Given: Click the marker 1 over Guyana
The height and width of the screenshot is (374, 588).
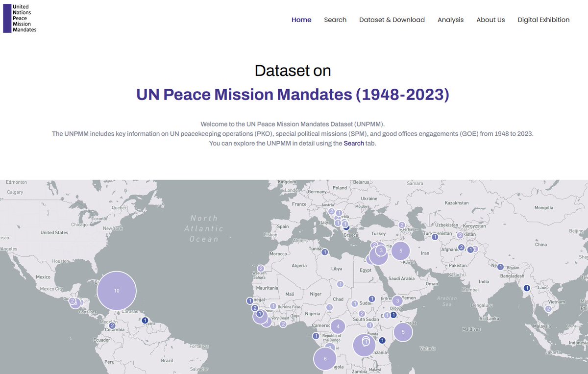Looking at the screenshot, I should tap(145, 320).
